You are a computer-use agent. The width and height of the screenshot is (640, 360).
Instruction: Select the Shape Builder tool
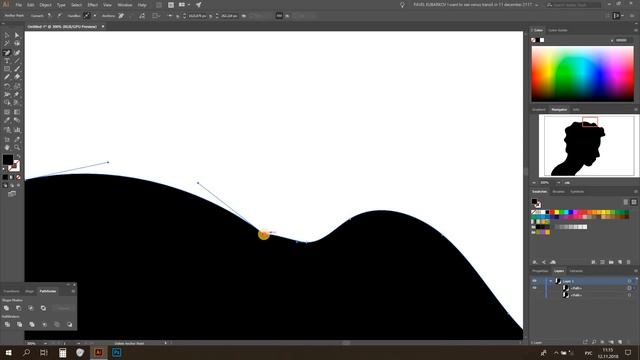tap(7, 103)
